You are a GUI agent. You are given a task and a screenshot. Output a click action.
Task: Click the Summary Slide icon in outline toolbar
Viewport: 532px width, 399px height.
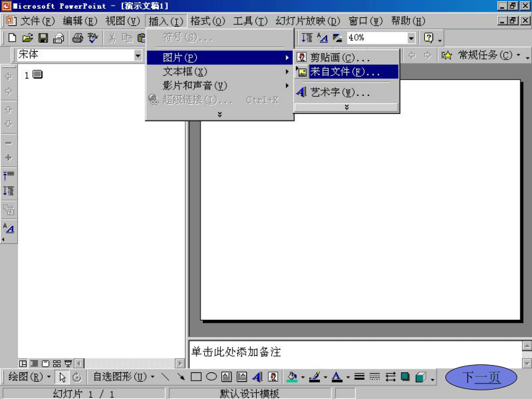9,210
